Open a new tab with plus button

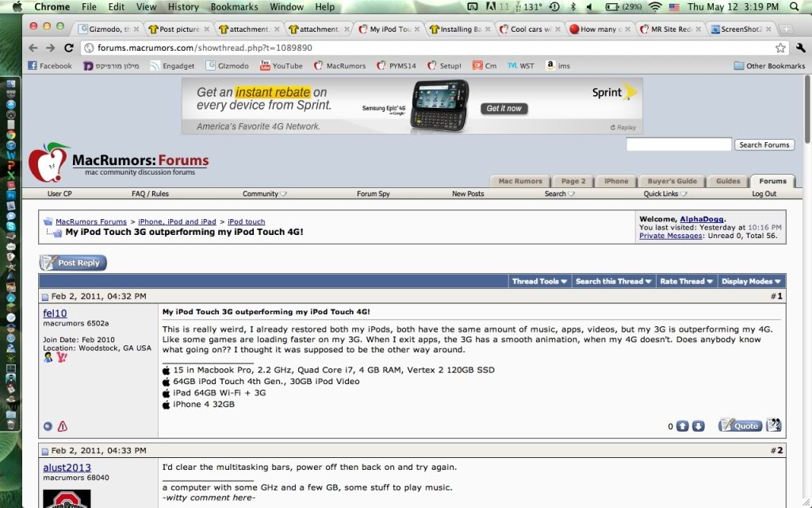pos(786,29)
